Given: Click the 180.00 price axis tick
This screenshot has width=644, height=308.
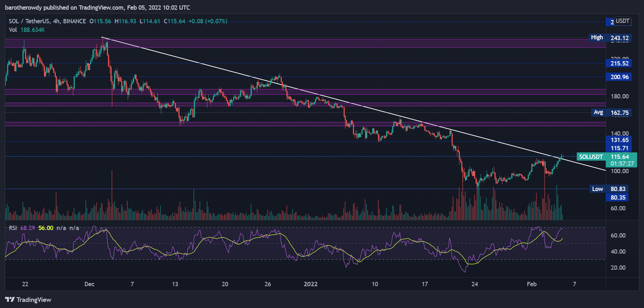Looking at the screenshot, I should coord(619,97).
